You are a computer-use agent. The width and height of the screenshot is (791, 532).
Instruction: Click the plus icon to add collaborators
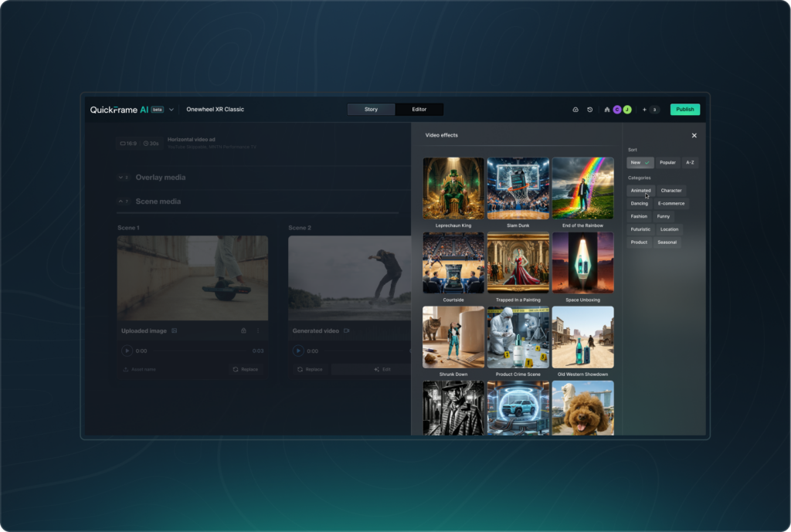pos(644,110)
